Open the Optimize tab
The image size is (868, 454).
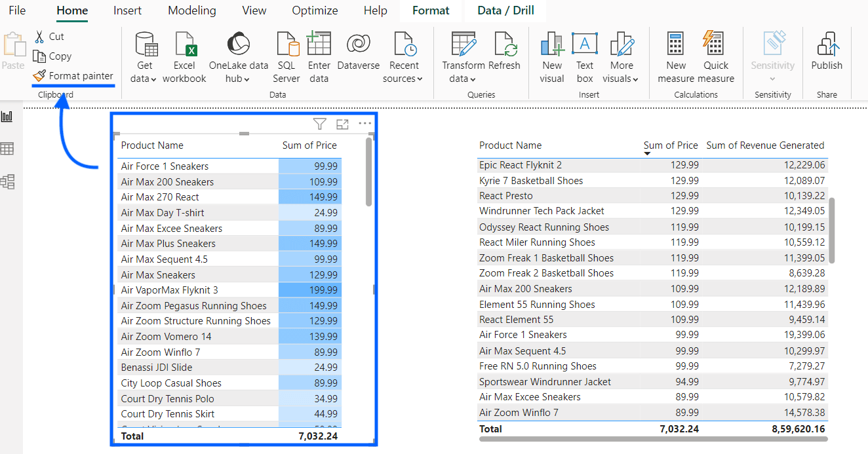click(315, 10)
